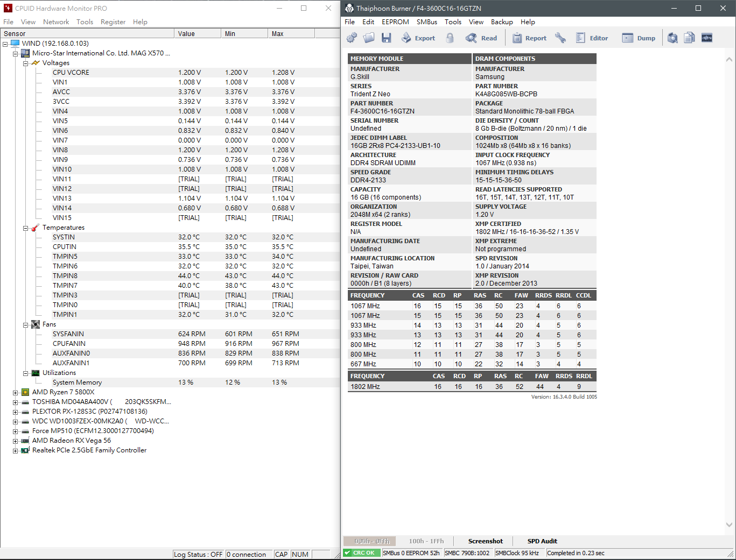The height and width of the screenshot is (560, 736).
Task: Click the waveform monitor icon in toolbar
Action: coord(707,38)
